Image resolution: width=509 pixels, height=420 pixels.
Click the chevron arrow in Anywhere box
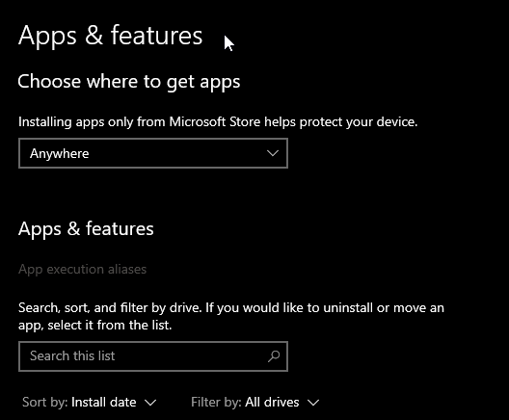click(x=273, y=153)
